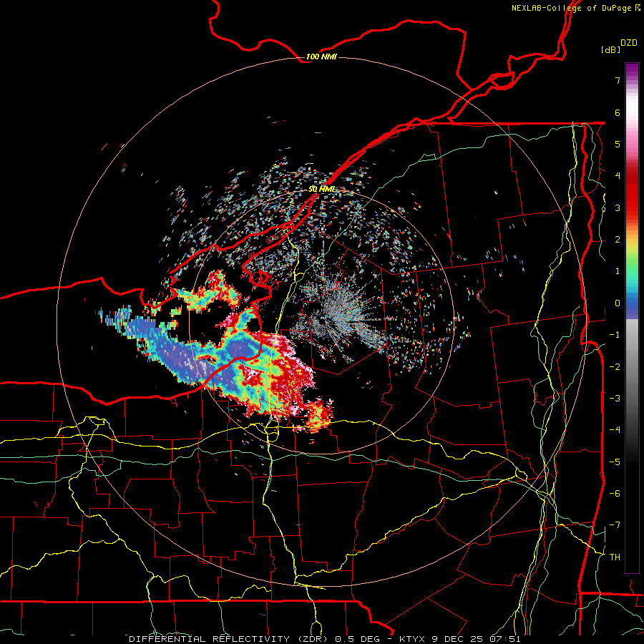Click the -6 value on color scale
The image size is (644, 644).
pyautogui.click(x=615, y=494)
